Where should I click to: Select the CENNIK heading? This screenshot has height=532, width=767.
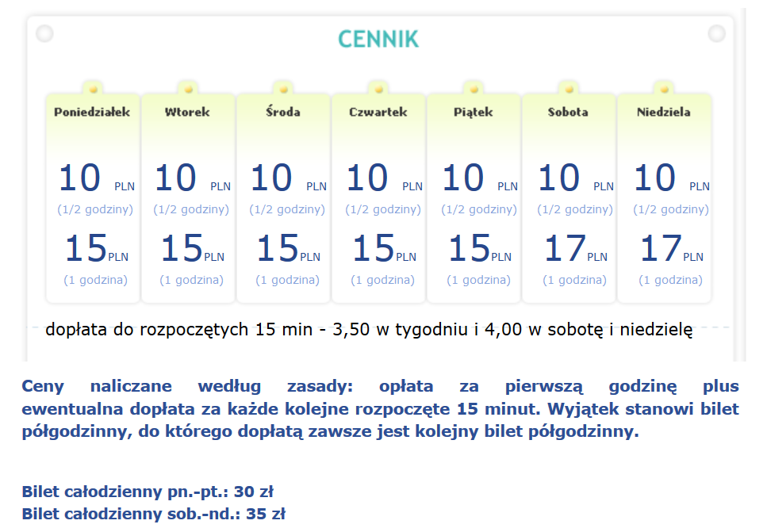(x=378, y=39)
